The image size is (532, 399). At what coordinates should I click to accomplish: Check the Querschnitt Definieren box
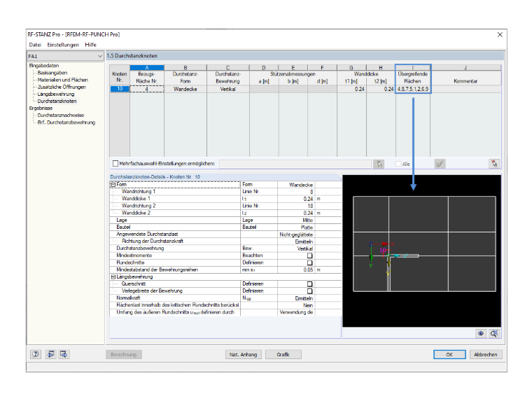[x=310, y=284]
